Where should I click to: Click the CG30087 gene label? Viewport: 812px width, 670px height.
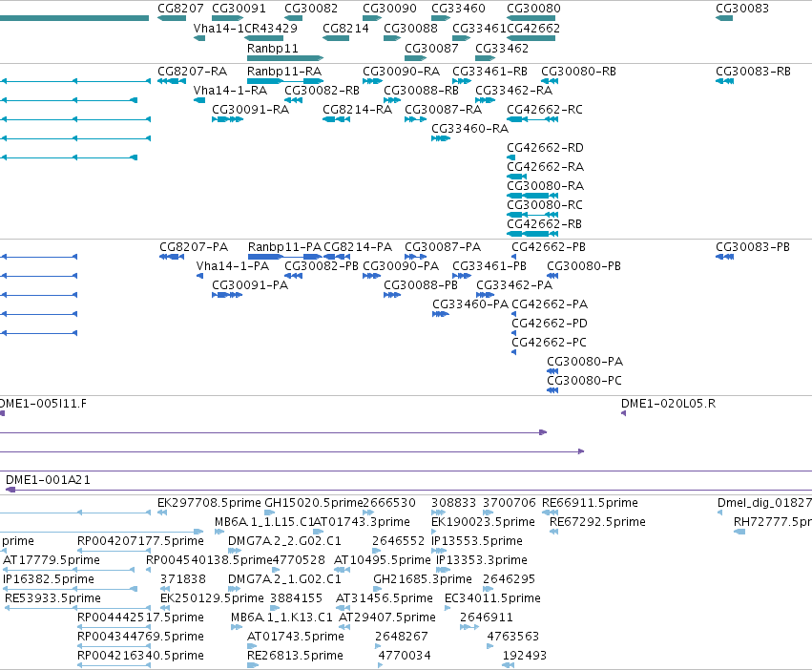431,48
